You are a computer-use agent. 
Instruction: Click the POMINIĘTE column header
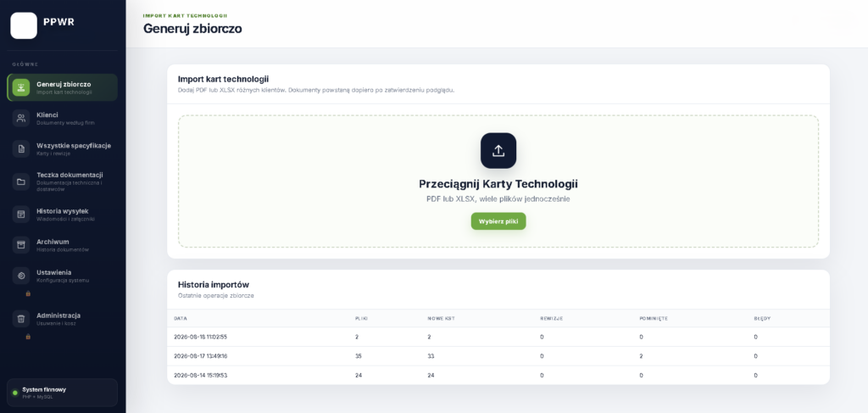(x=654, y=318)
